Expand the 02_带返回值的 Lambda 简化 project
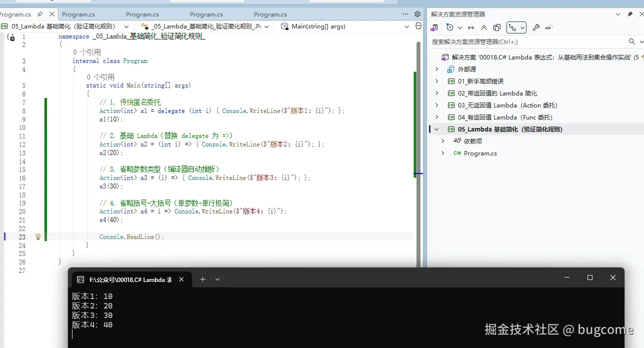Screen dimensions: 644x348 (437, 93)
